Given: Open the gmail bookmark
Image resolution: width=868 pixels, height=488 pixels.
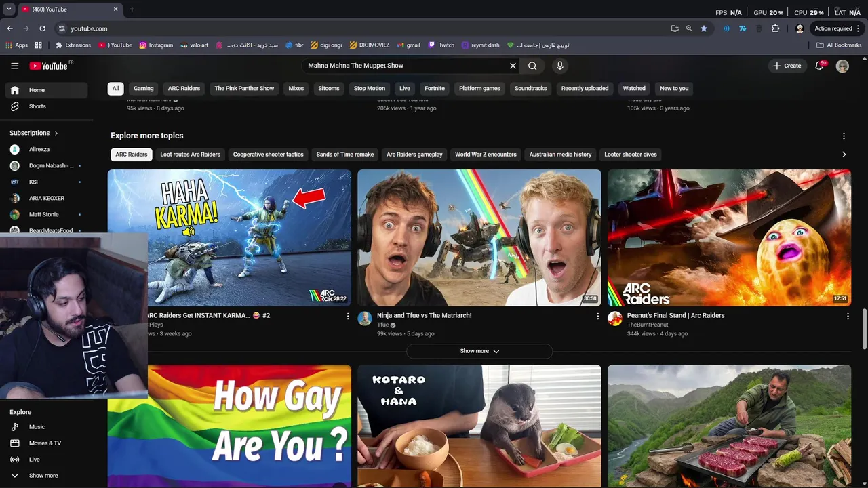Looking at the screenshot, I should click(x=408, y=45).
